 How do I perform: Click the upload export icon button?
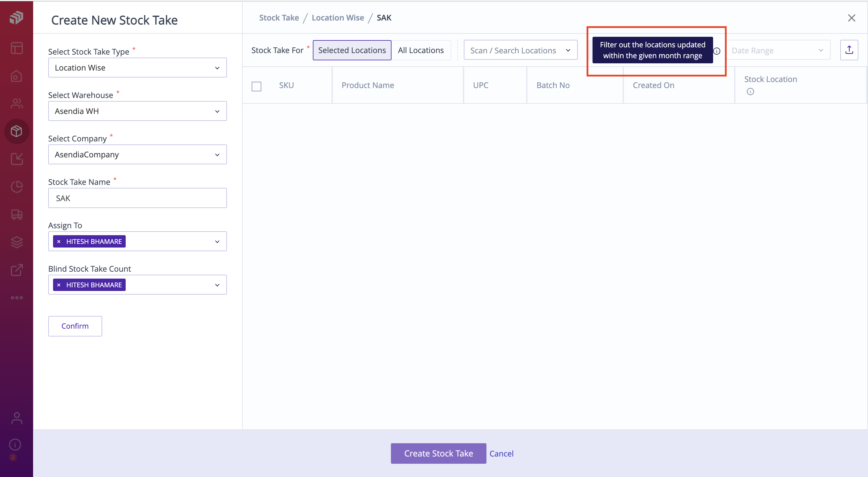(849, 50)
